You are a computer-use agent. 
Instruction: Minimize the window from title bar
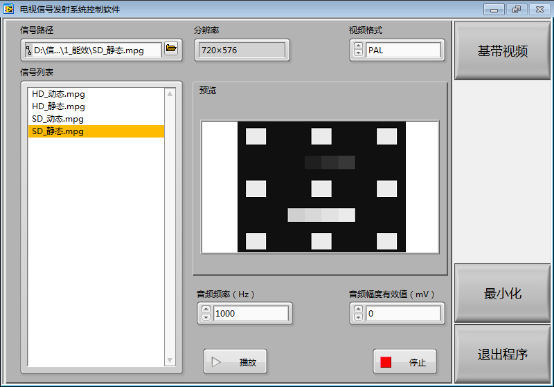click(494, 9)
